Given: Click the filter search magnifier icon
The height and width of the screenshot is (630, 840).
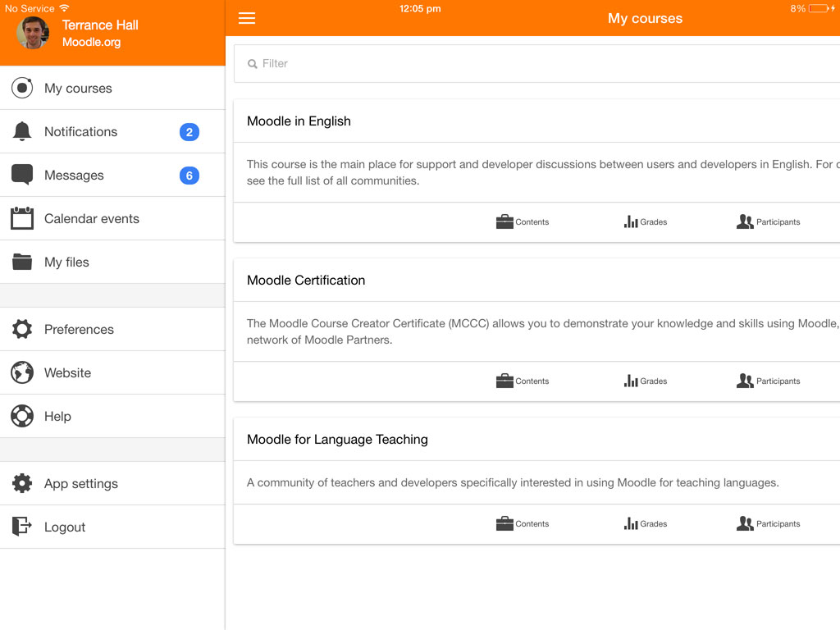Looking at the screenshot, I should point(253,64).
